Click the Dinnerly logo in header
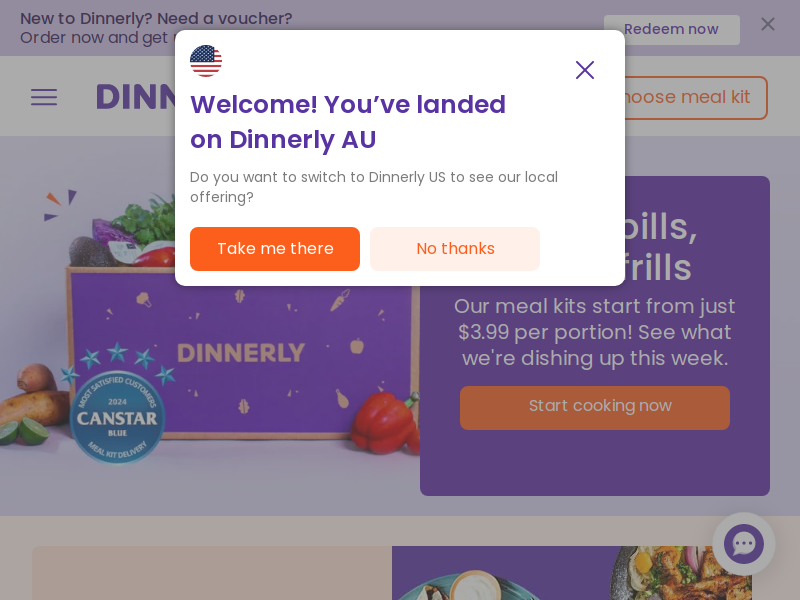 coord(137,97)
